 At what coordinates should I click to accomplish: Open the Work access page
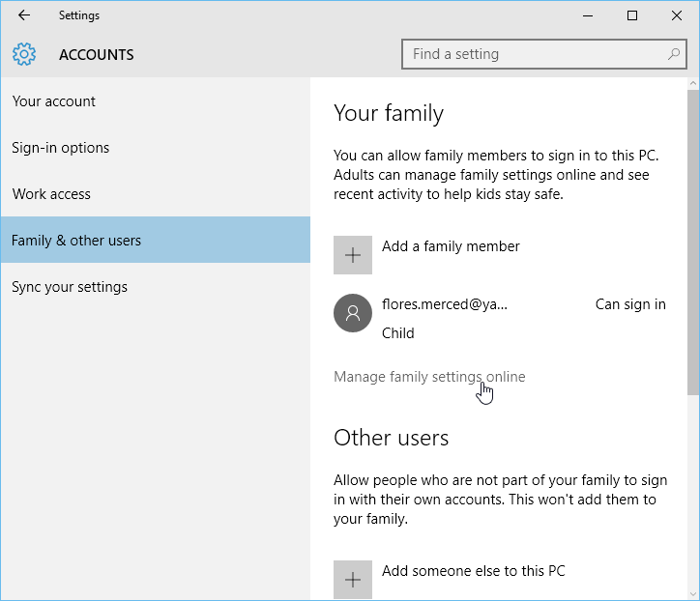point(51,194)
